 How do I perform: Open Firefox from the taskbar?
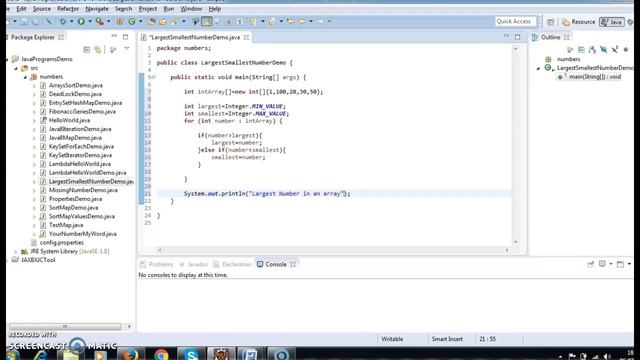tap(130, 354)
